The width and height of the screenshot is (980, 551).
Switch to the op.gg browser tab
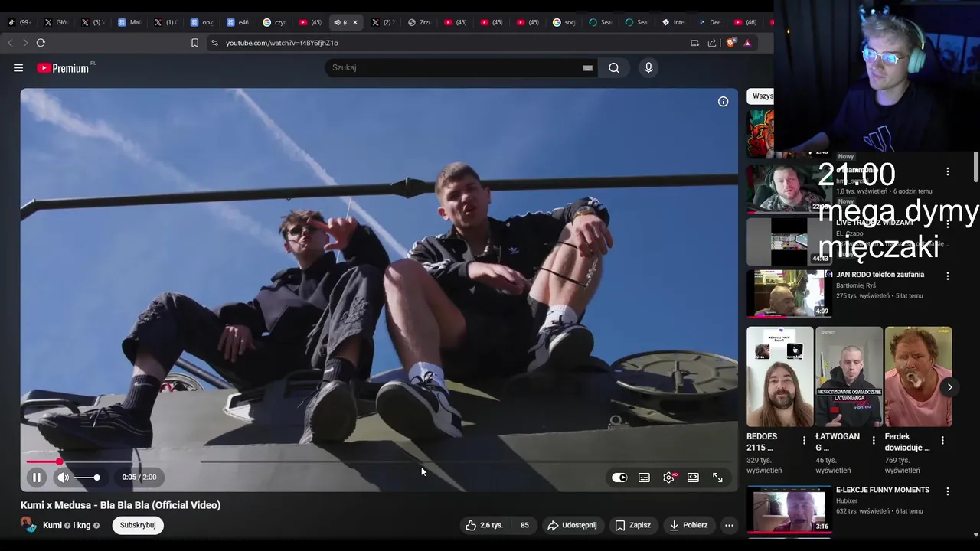coord(203,22)
